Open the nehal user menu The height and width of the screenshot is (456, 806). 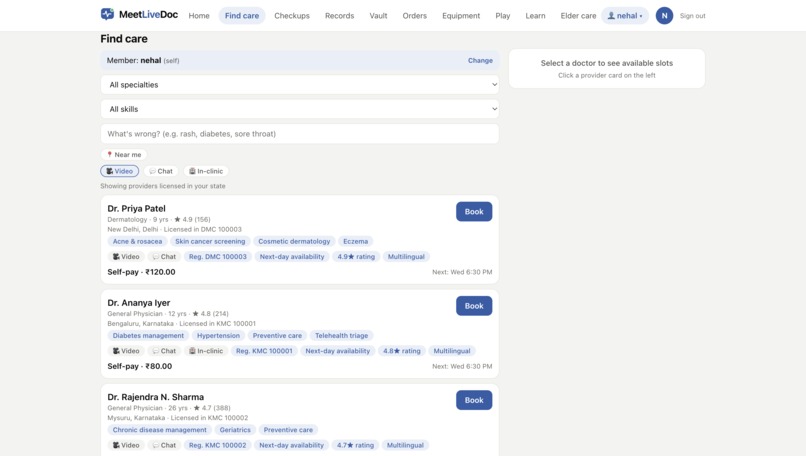[x=625, y=16]
